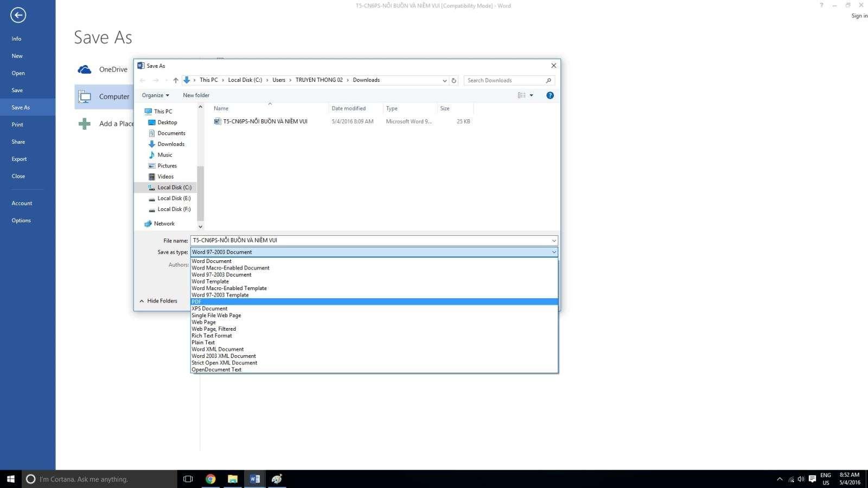Click the New folder button

tap(196, 95)
